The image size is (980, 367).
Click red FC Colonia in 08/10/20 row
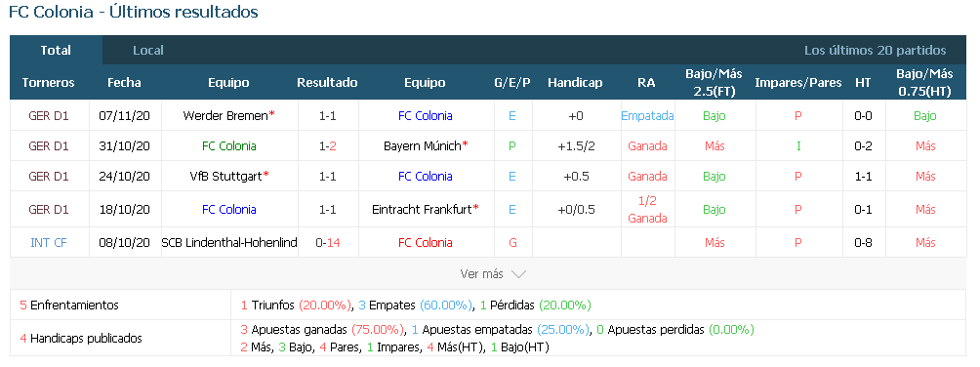click(426, 243)
